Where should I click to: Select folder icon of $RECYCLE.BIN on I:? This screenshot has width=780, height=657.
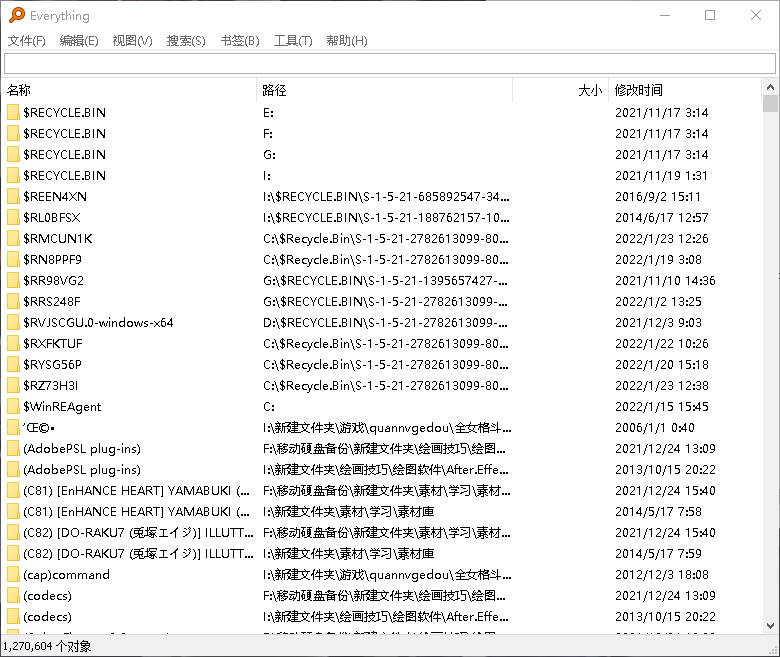tap(13, 175)
